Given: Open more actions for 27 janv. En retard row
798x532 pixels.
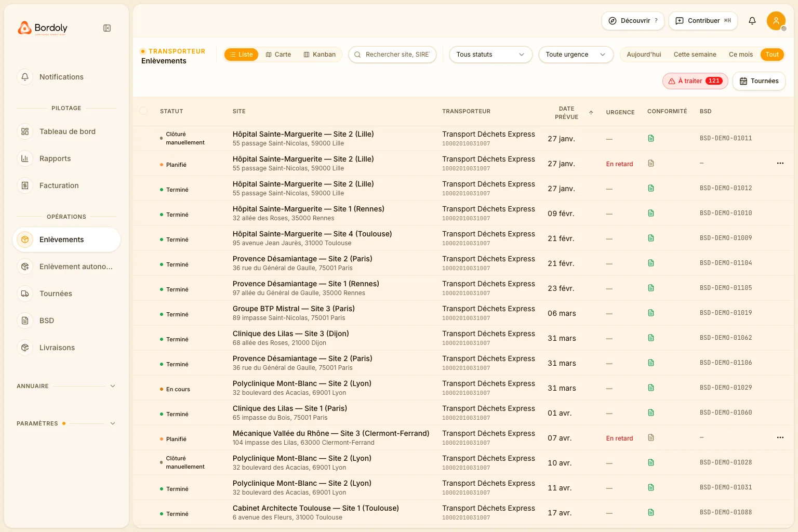Looking at the screenshot, I should 780,163.
